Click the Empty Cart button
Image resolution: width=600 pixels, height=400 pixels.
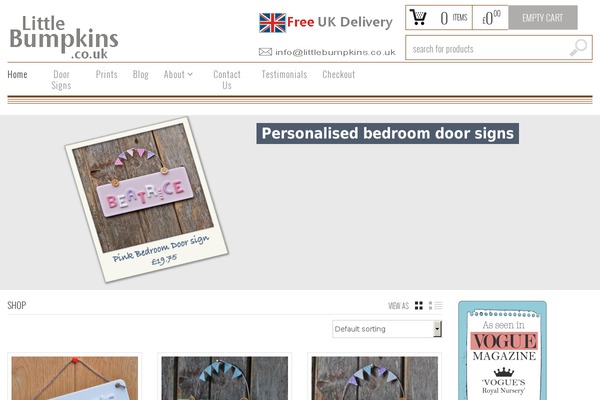[543, 18]
